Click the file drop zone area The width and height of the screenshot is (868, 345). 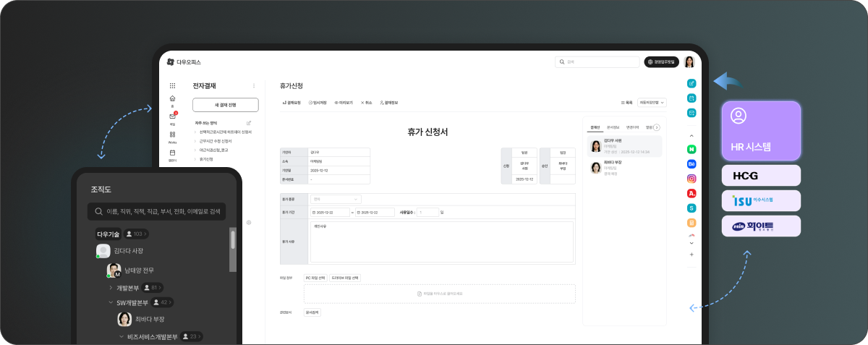pyautogui.click(x=440, y=294)
